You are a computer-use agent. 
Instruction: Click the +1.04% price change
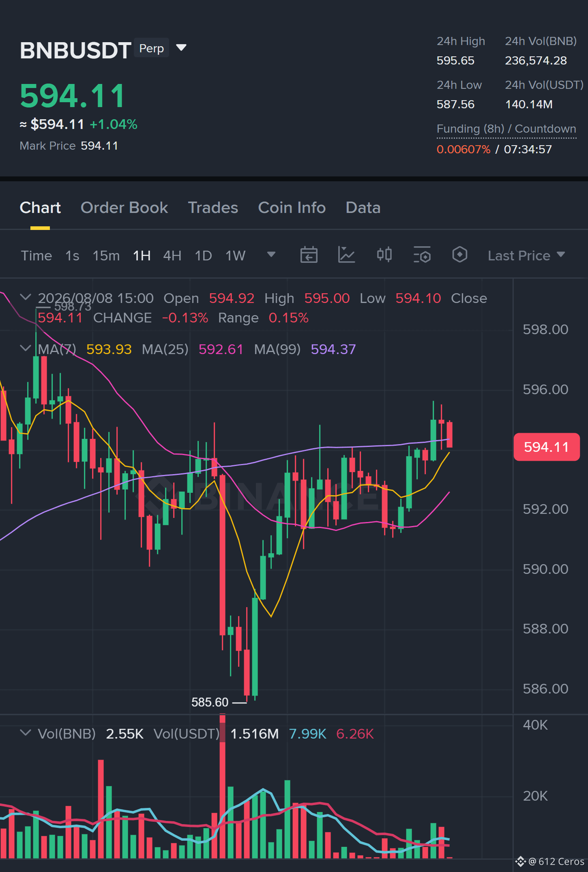click(114, 124)
